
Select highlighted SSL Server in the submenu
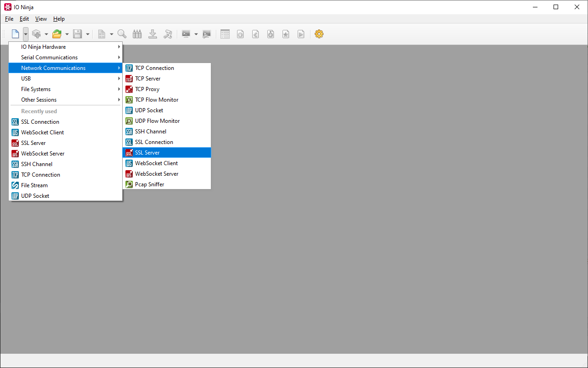tap(167, 153)
